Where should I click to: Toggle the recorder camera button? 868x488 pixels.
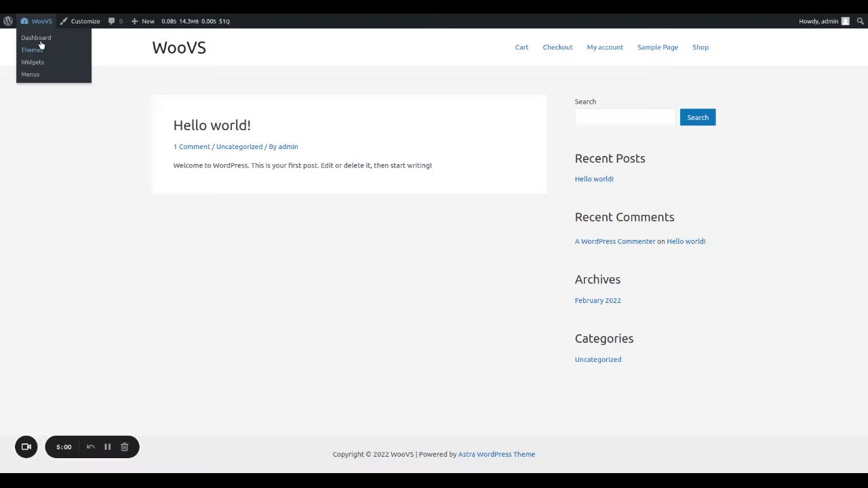pyautogui.click(x=26, y=447)
